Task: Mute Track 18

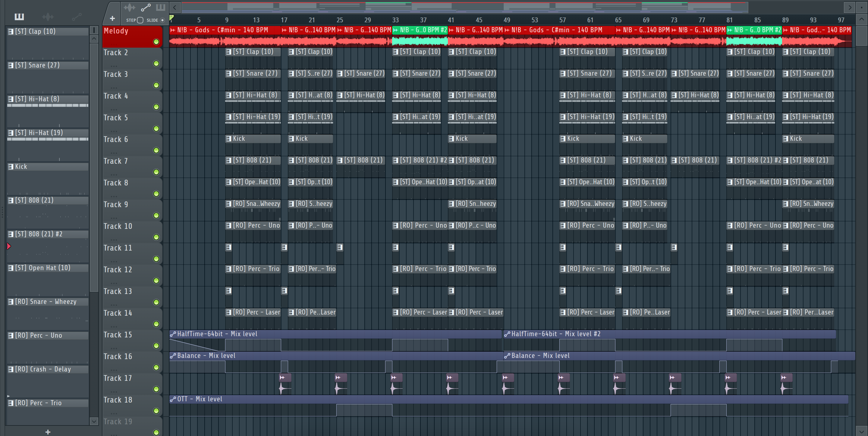Action: 156,411
